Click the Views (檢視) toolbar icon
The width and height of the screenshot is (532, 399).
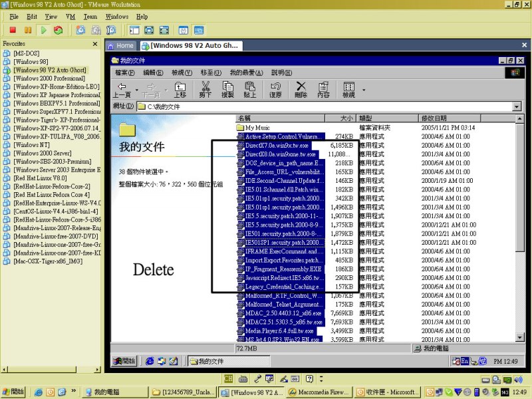coord(348,90)
